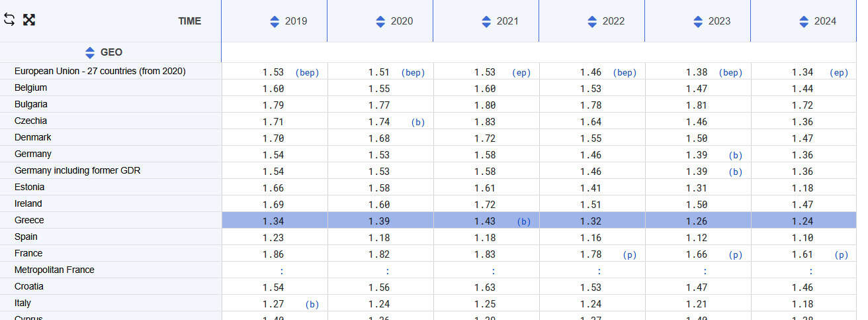This screenshot has width=868, height=320.
Task: Click Spain's 2024 value 1.10
Action: [803, 238]
